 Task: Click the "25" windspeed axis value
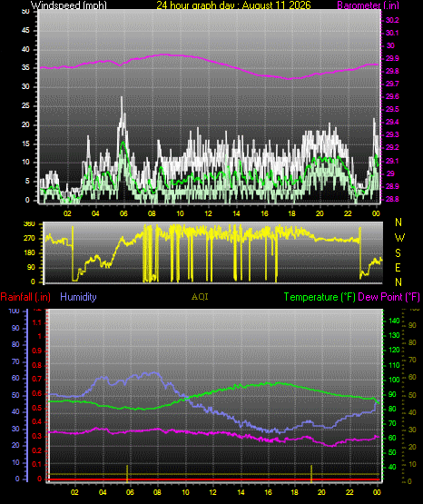pyautogui.click(x=25, y=105)
